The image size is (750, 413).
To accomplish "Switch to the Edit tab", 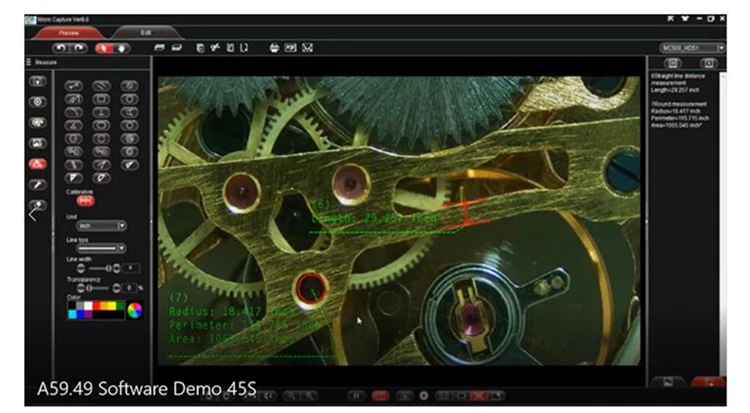I will click(x=146, y=32).
